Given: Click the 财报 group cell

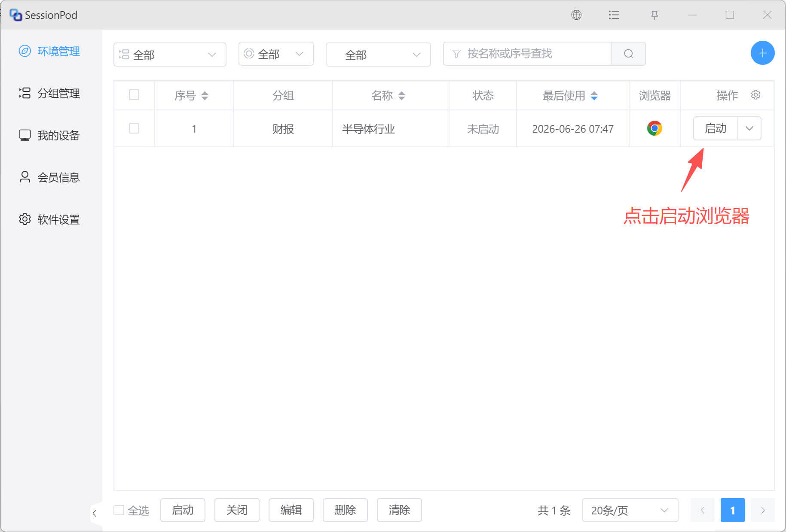Looking at the screenshot, I should 283,129.
